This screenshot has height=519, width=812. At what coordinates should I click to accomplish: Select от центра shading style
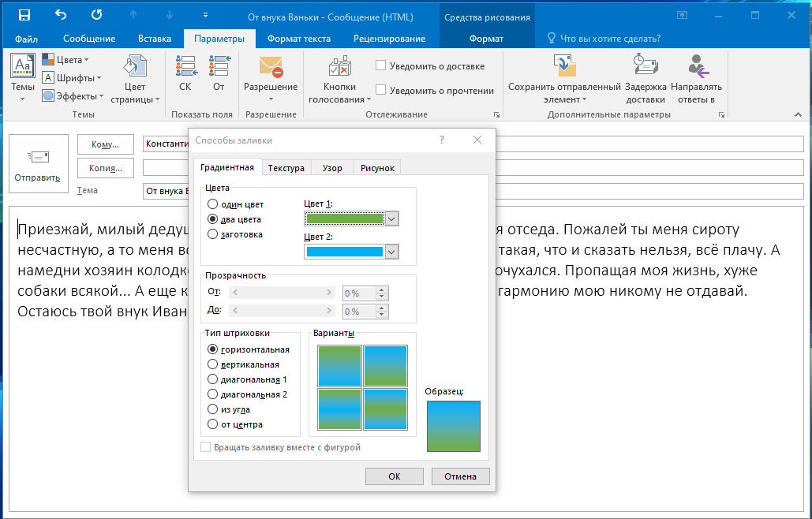tap(212, 424)
